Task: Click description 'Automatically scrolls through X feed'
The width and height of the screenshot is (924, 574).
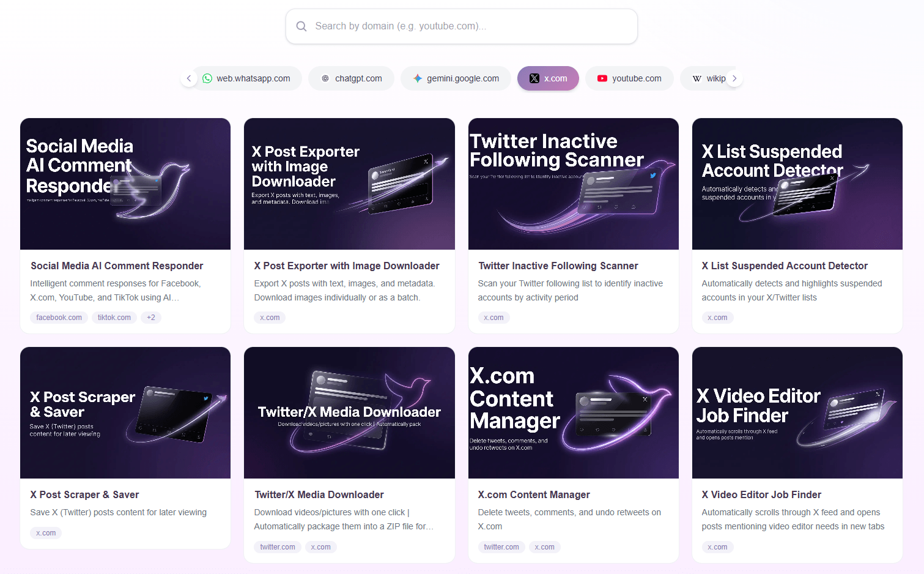Action: coord(793,520)
